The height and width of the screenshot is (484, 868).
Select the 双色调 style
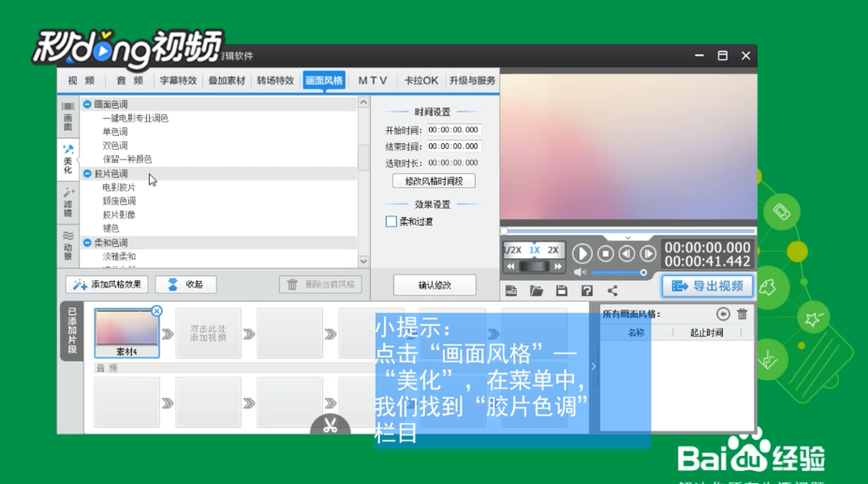[115, 146]
